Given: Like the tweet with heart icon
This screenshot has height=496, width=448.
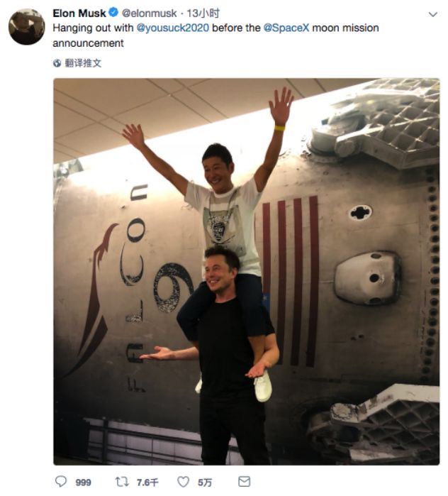Looking at the screenshot, I should click(x=183, y=482).
